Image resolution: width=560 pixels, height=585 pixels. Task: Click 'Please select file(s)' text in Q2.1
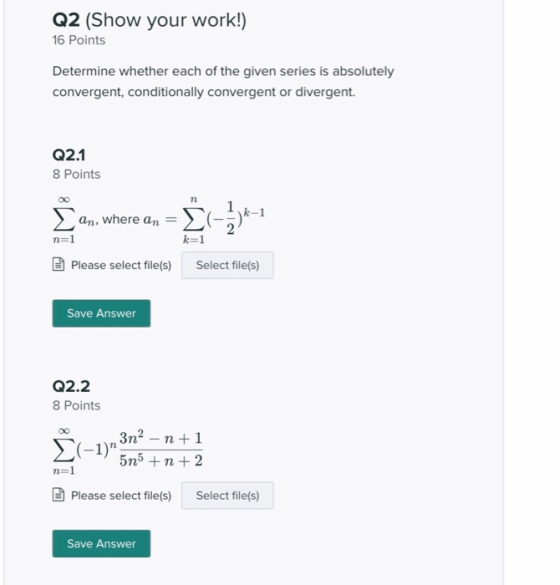[121, 265]
